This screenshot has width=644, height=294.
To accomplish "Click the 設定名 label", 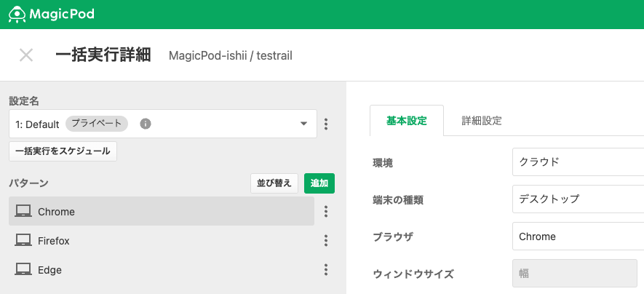I will pyautogui.click(x=24, y=101).
